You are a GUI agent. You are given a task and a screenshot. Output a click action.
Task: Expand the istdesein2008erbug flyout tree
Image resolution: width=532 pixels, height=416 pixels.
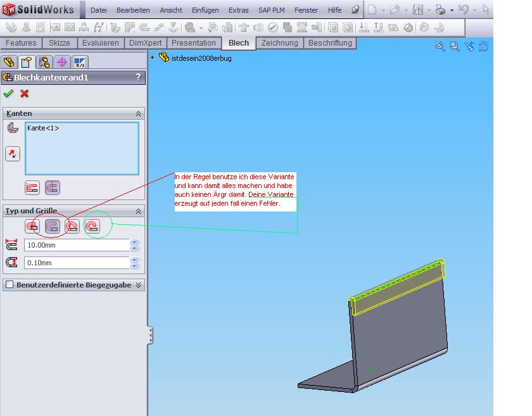coord(153,58)
